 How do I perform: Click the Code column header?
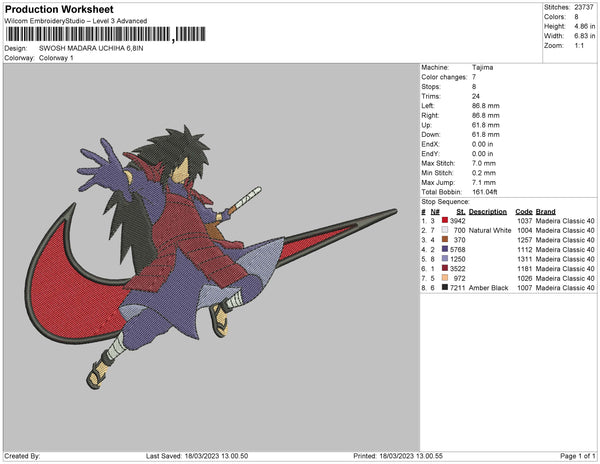click(524, 212)
